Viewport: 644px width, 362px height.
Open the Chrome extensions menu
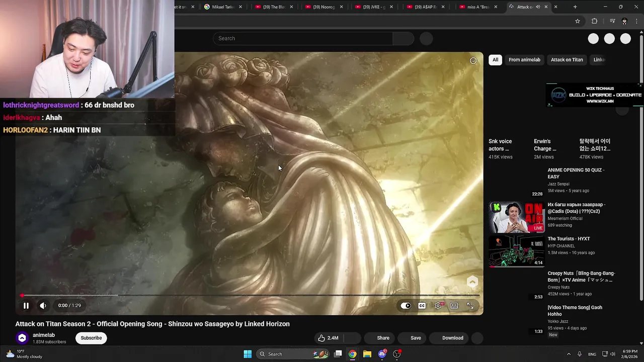click(594, 21)
